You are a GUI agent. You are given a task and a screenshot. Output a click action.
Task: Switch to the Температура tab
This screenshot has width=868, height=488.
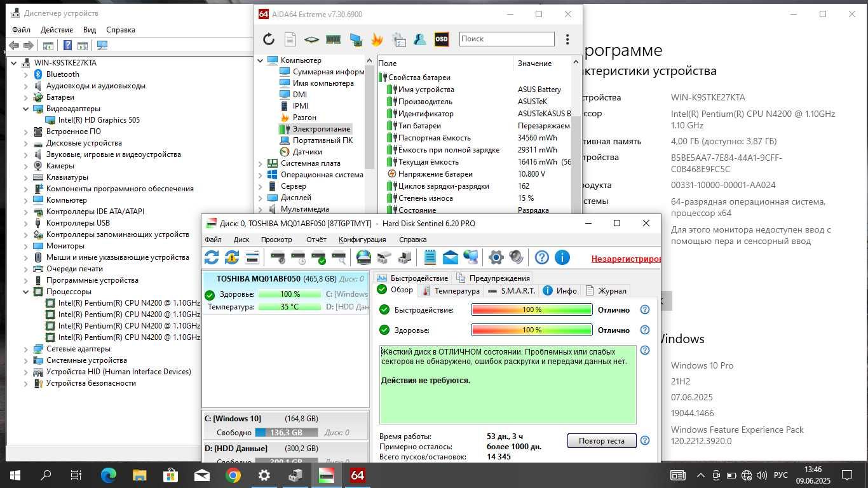tap(451, 290)
